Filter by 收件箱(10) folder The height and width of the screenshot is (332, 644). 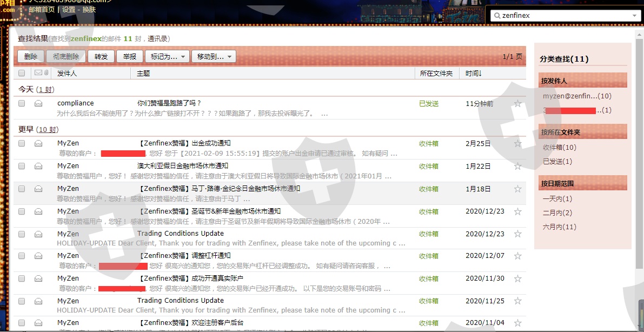pos(560,147)
